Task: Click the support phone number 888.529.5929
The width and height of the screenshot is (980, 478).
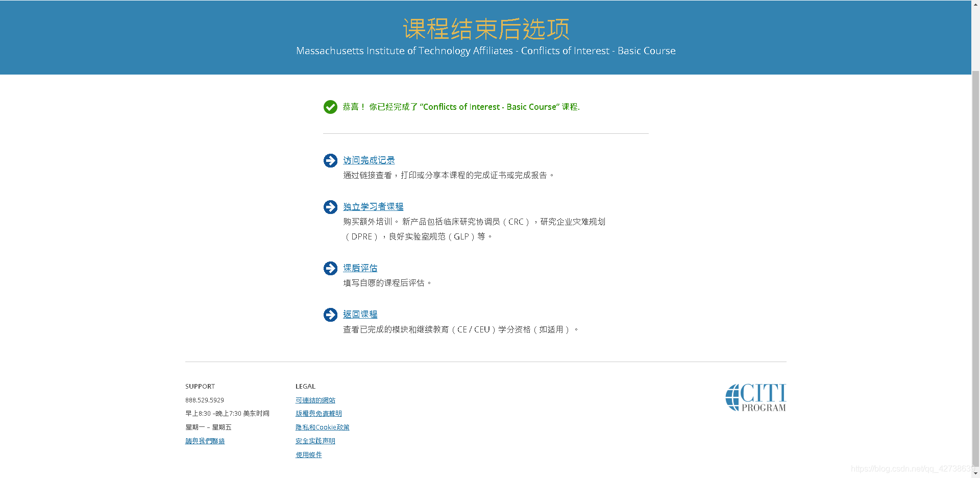Action: pyautogui.click(x=205, y=400)
